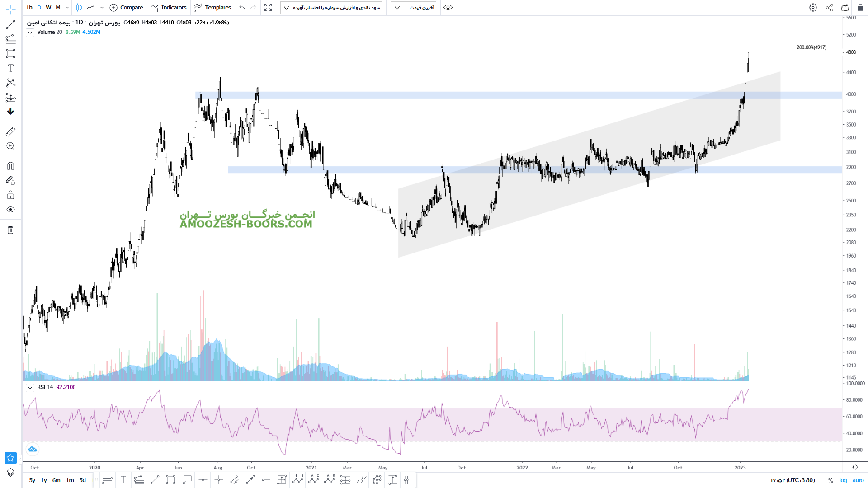Toggle auto scale mode
The width and height of the screenshot is (868, 488).
858,480
